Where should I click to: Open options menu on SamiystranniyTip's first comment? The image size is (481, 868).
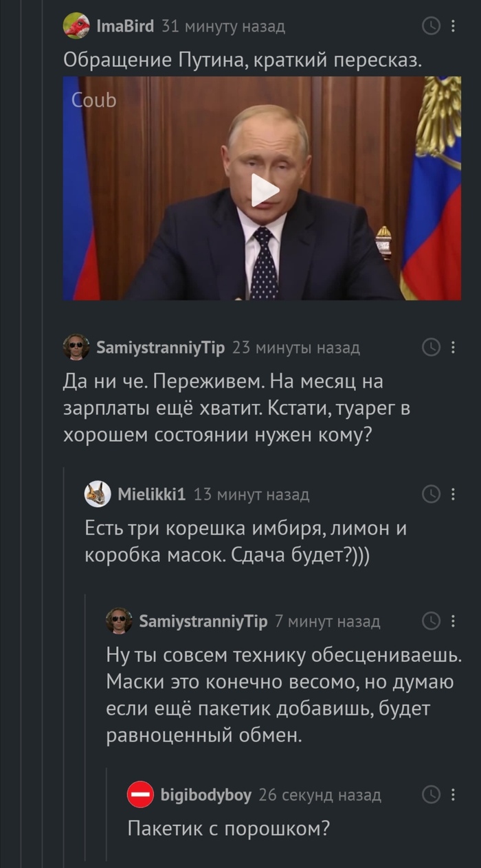452,348
